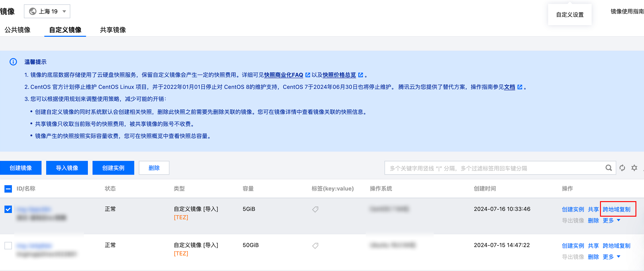Click the 操作系统 column header
This screenshot has width=644, height=271.
381,189
